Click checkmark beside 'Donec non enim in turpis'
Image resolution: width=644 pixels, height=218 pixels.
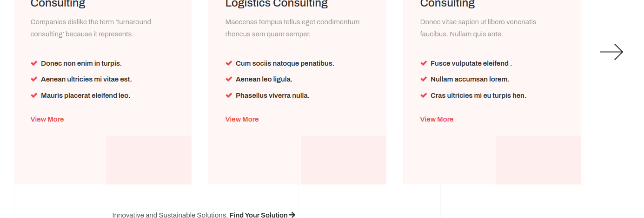tap(34, 63)
